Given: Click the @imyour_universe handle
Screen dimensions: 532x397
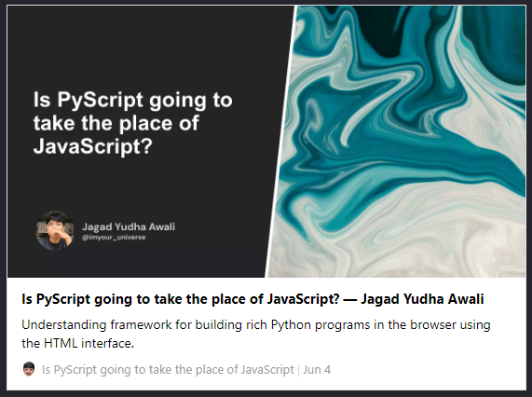Looking at the screenshot, I should click(114, 238).
